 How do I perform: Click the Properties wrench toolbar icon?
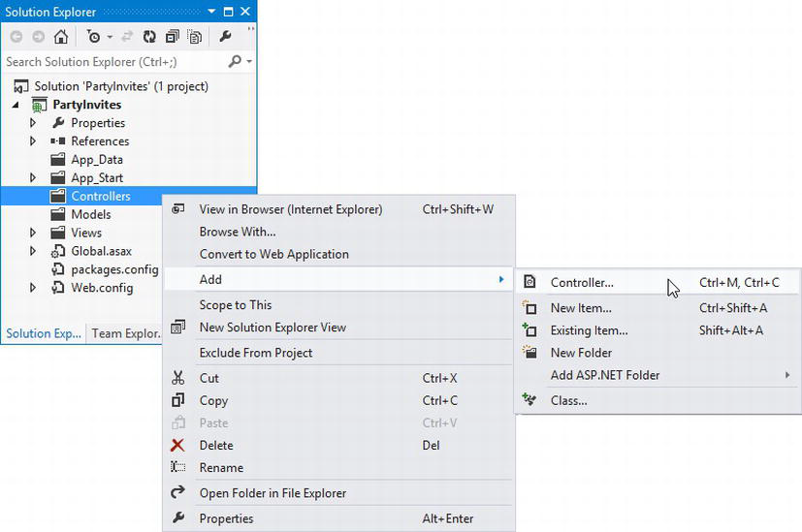[225, 37]
